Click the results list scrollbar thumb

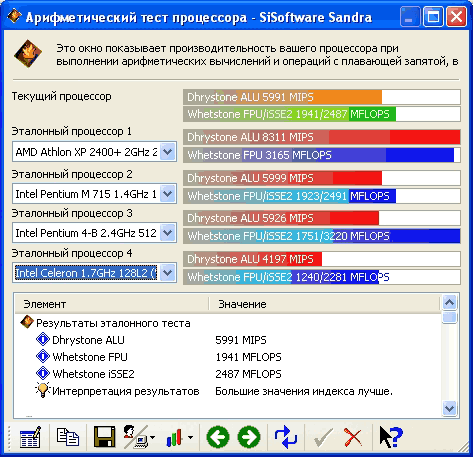(449, 317)
